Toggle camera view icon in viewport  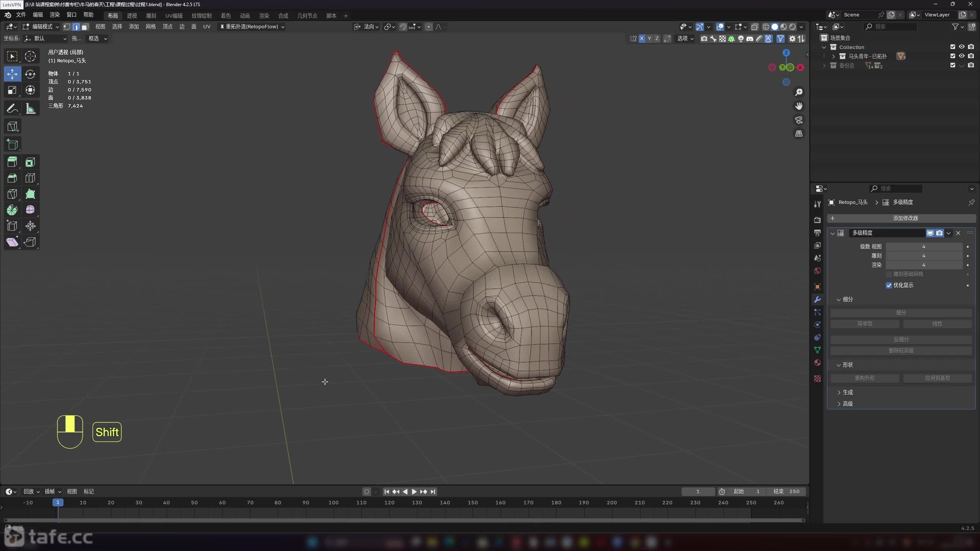click(x=799, y=120)
